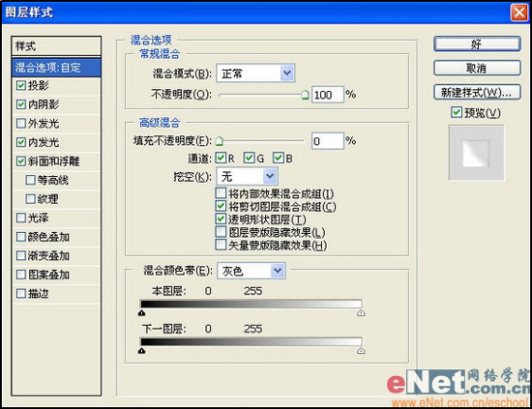Select 斜面和浮雕 in the styles list
532x409 pixels.
(x=53, y=161)
